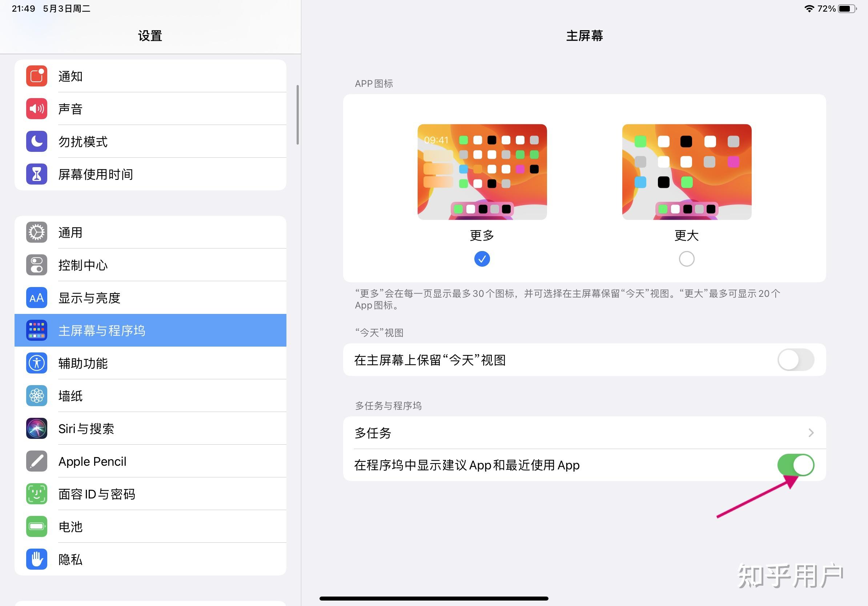The height and width of the screenshot is (606, 868).
Task: Select the 更大 (Bigger) icons radio button
Action: coord(687,259)
